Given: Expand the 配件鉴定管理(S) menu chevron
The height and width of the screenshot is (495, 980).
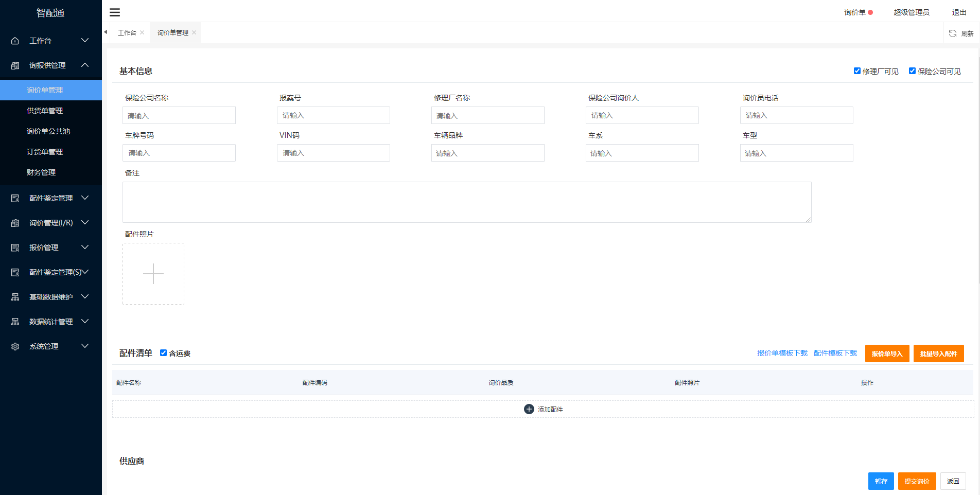Looking at the screenshot, I should (85, 272).
